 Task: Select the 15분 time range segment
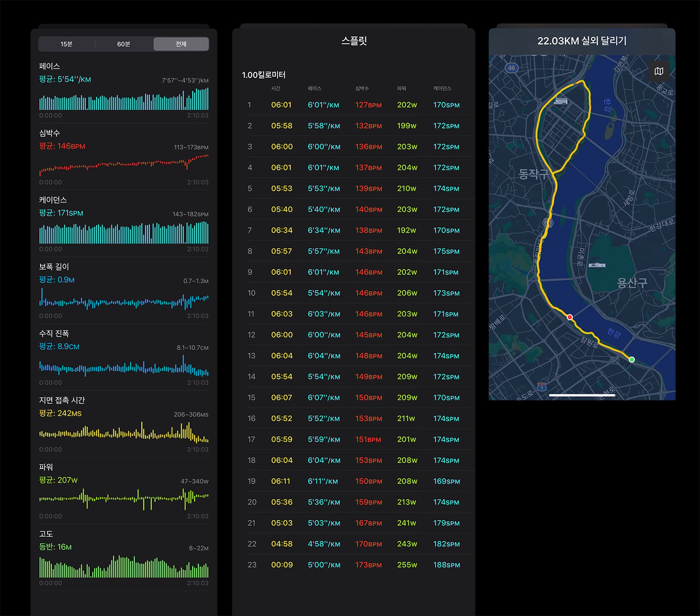coord(66,44)
